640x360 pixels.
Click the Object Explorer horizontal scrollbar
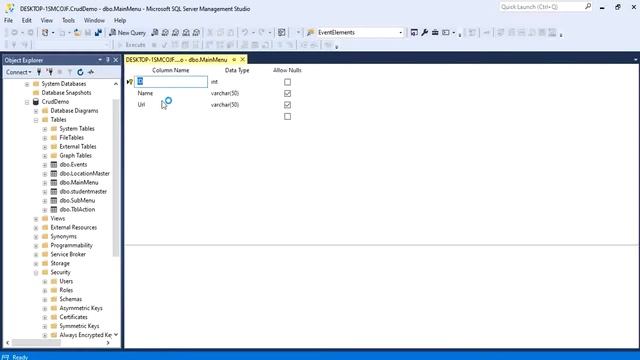tap(36, 343)
